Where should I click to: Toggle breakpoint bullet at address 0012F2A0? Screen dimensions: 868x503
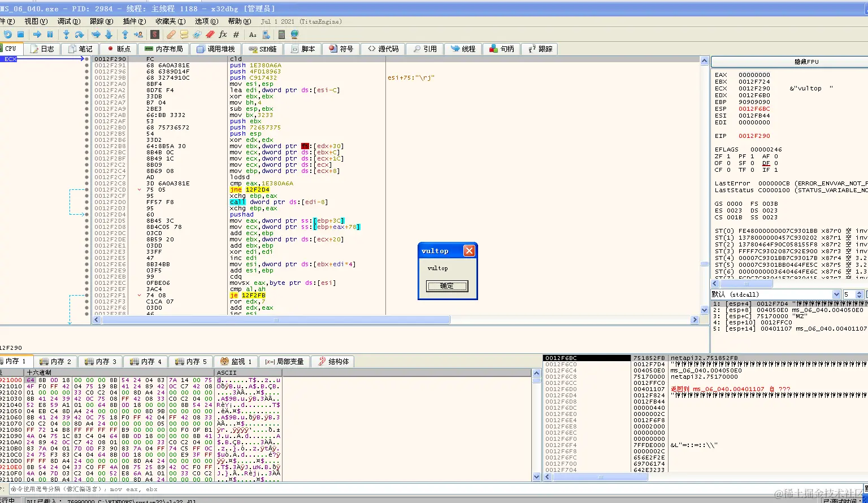tap(86, 84)
